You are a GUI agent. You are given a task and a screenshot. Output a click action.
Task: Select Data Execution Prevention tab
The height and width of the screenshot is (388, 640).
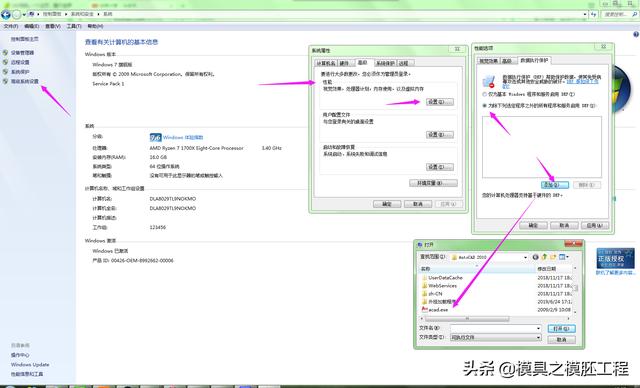[x=534, y=60]
